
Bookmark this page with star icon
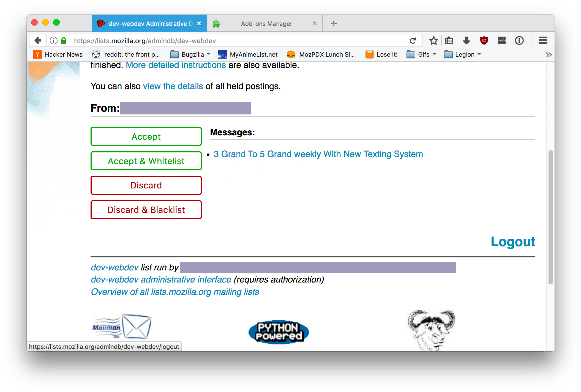(433, 41)
